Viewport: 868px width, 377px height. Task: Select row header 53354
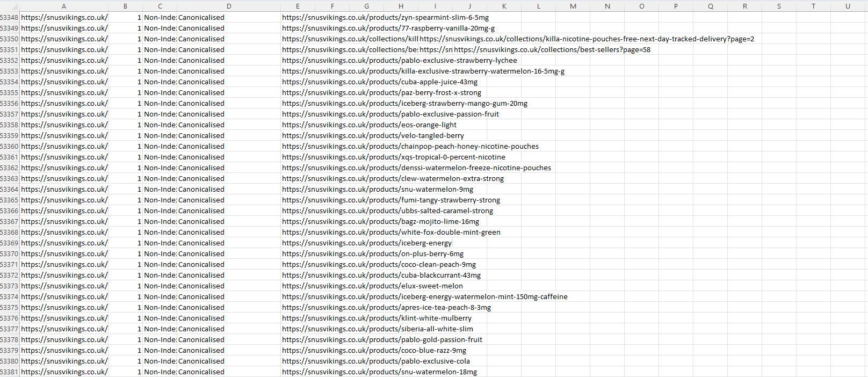9,82
